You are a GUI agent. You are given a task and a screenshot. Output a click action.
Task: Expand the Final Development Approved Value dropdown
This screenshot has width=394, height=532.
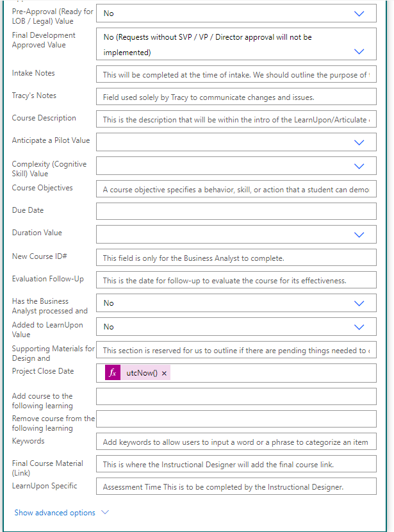click(359, 51)
